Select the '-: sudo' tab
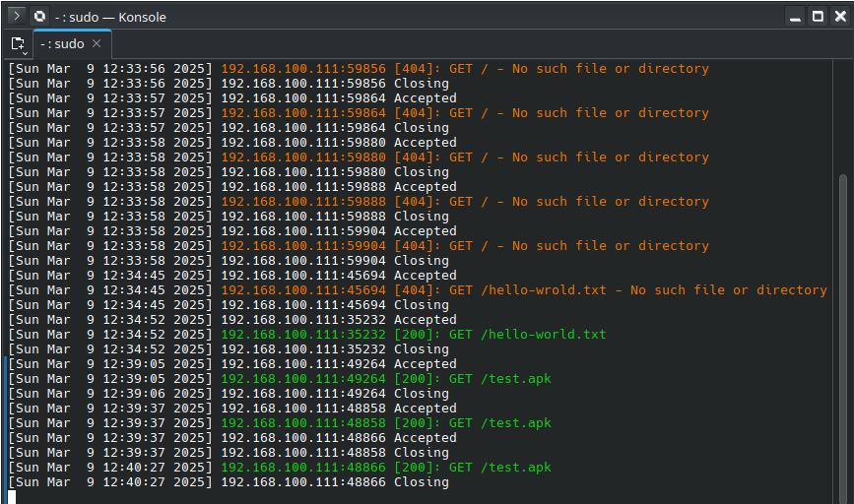854x504 pixels. click(x=72, y=44)
